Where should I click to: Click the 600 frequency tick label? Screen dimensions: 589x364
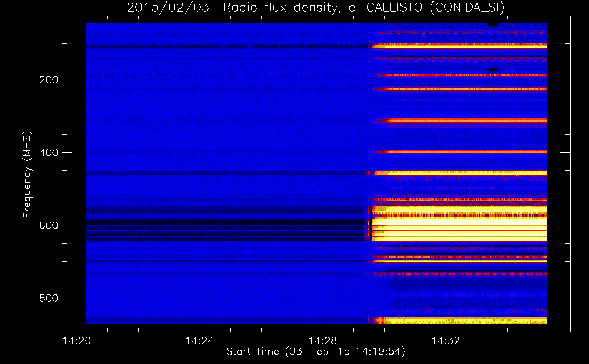[x=49, y=225]
